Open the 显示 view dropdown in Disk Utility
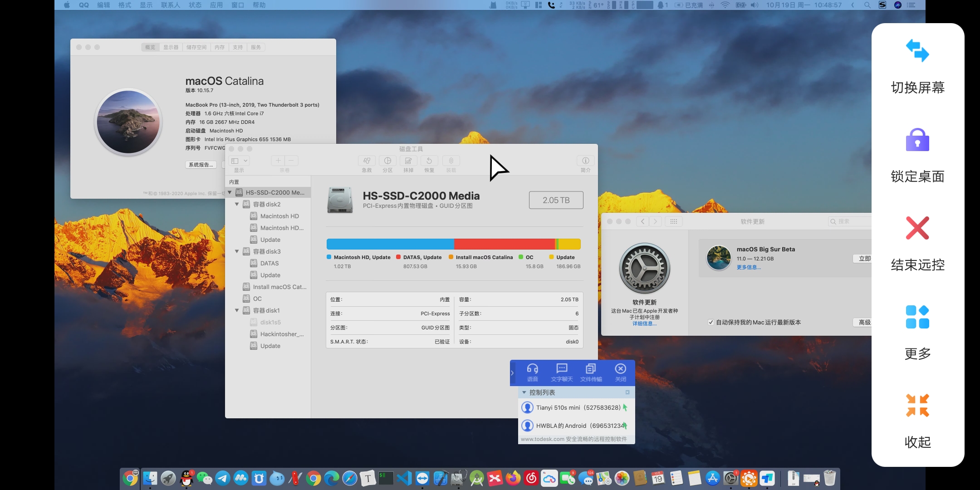The width and height of the screenshot is (980, 490). 239,161
